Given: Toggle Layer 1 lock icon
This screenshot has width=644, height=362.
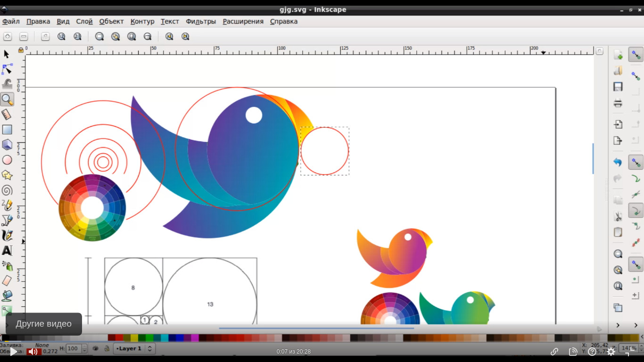Looking at the screenshot, I should tap(107, 349).
